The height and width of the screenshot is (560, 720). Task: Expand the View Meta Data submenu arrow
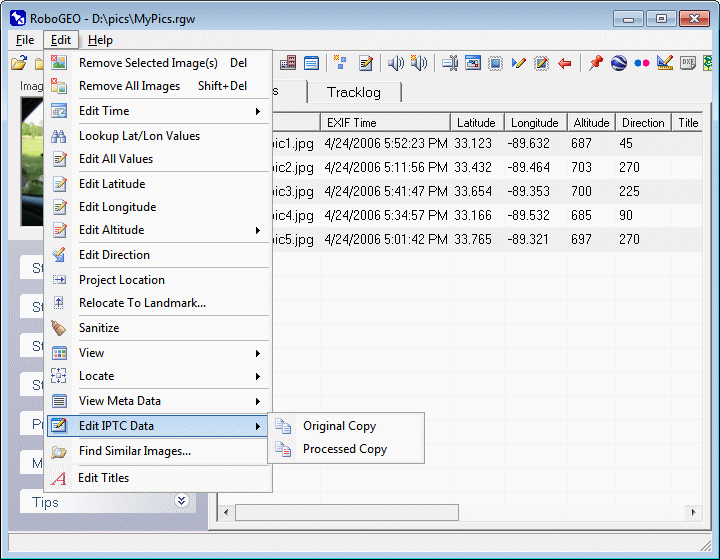[258, 401]
